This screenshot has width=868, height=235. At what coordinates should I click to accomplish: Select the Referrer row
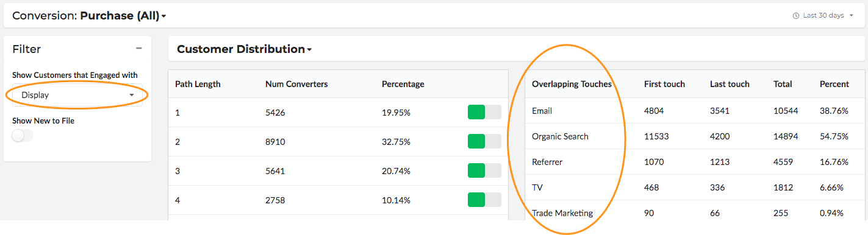click(694, 162)
